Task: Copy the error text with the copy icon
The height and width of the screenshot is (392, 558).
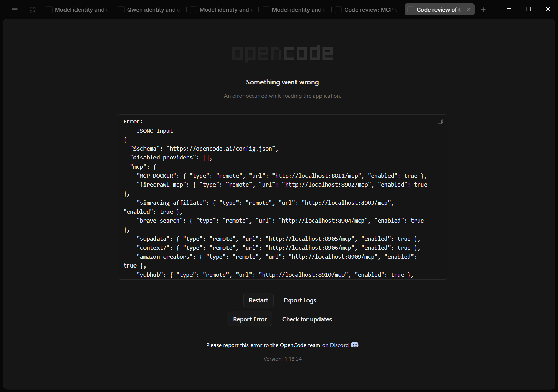Action: tap(440, 121)
